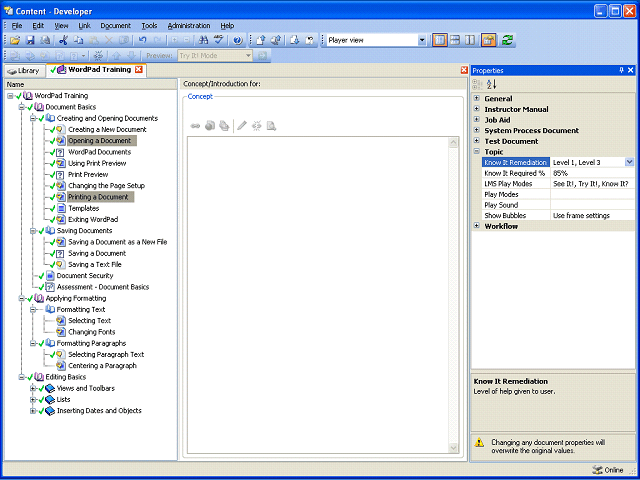640x480 pixels.
Task: Open the Document menu
Action: pyautogui.click(x=116, y=26)
